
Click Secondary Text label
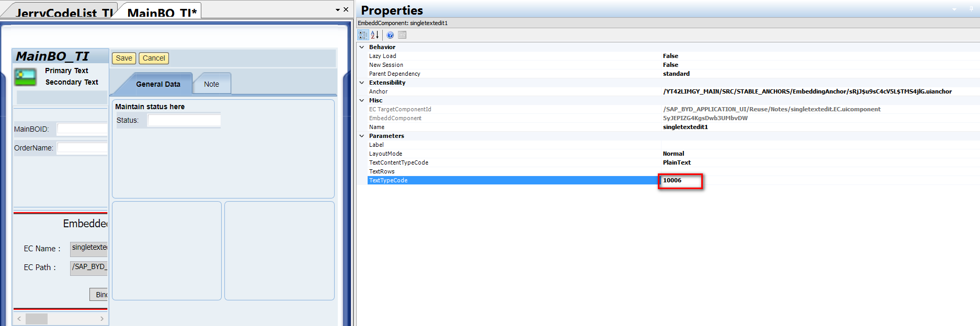(x=72, y=82)
